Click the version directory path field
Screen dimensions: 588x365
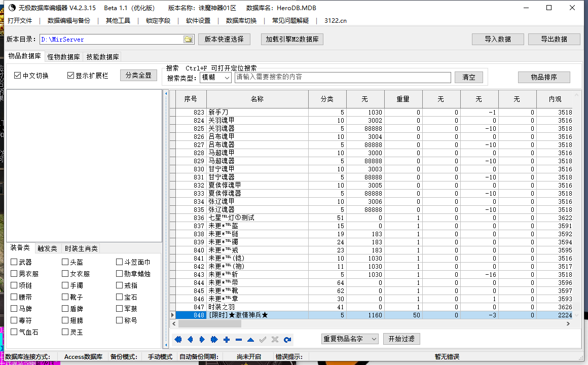coord(112,40)
